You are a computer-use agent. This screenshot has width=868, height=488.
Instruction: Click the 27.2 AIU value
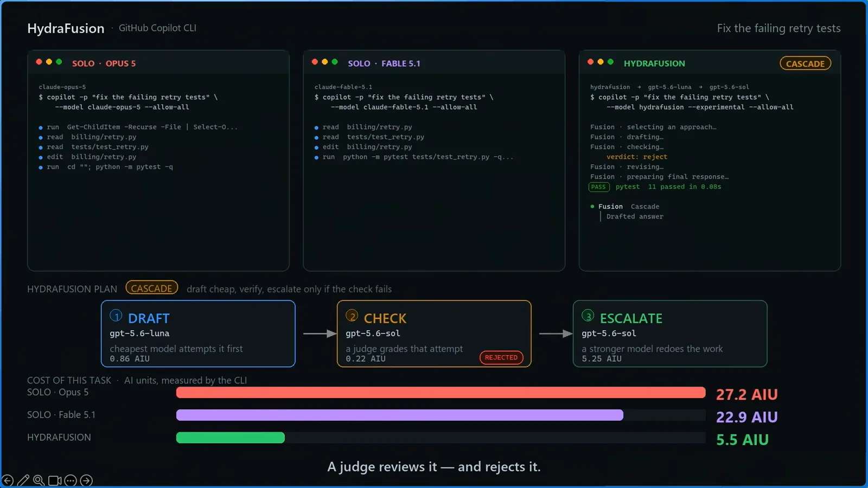(746, 394)
